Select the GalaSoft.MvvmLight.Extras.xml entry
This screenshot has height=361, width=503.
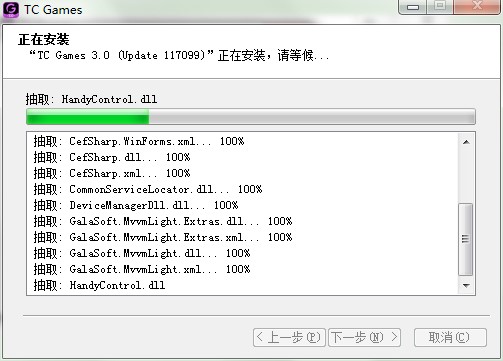click(x=163, y=237)
